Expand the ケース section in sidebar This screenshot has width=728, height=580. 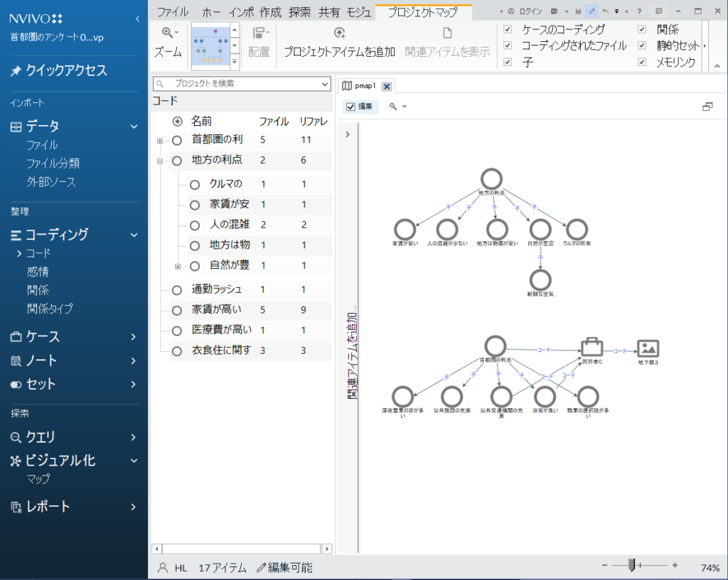point(134,337)
